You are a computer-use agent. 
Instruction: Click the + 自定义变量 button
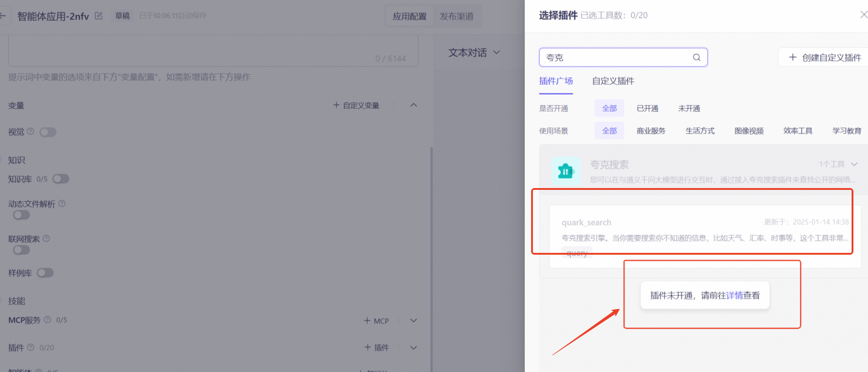click(x=356, y=105)
